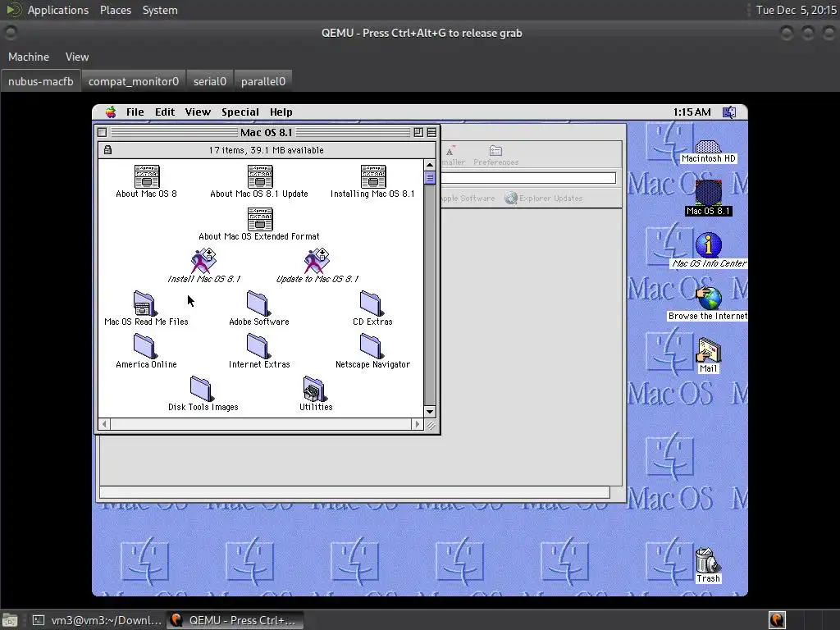Select the America Online folder
This screenshot has height=630, width=840.
(144, 347)
